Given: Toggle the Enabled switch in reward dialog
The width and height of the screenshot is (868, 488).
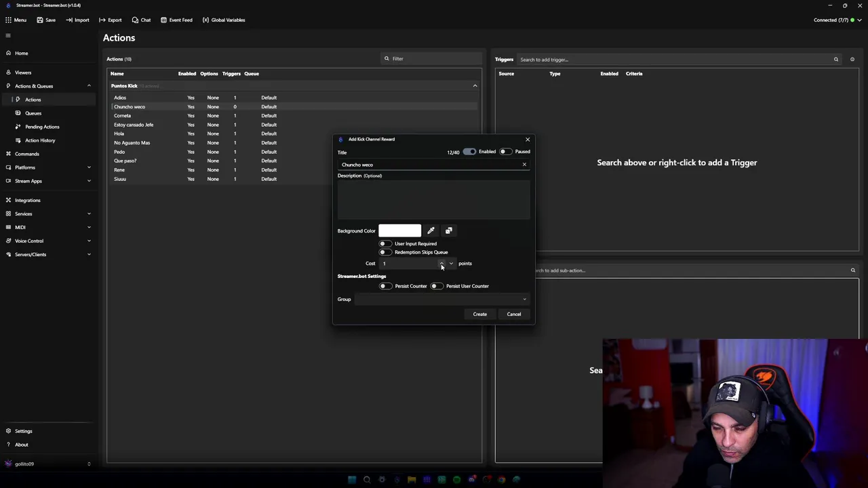Looking at the screenshot, I should tap(469, 152).
